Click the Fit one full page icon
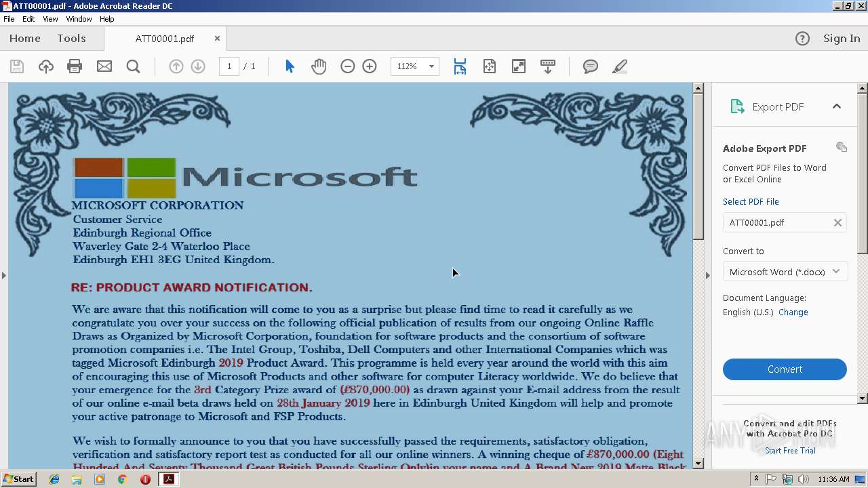Image resolution: width=868 pixels, height=488 pixels. coord(490,66)
